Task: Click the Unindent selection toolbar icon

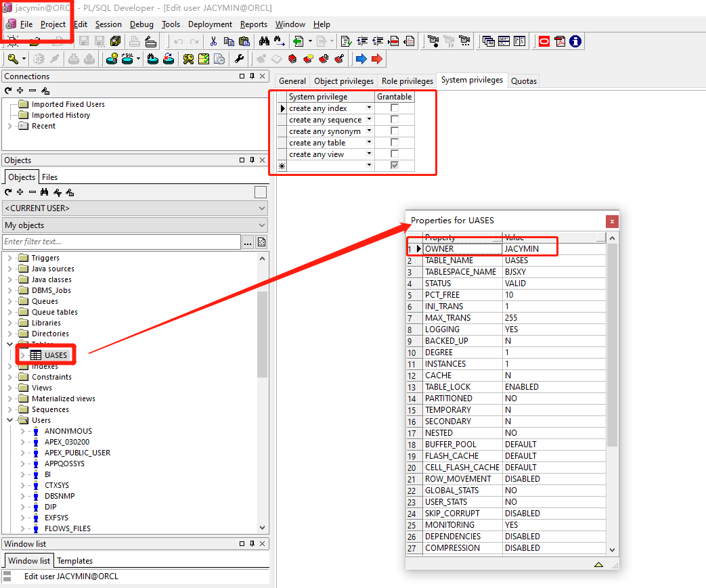Action: click(378, 41)
